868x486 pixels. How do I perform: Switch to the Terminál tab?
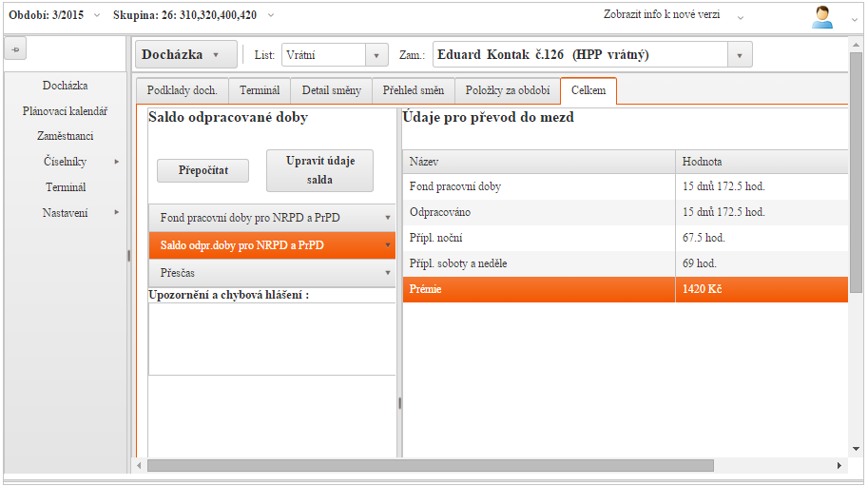click(260, 91)
